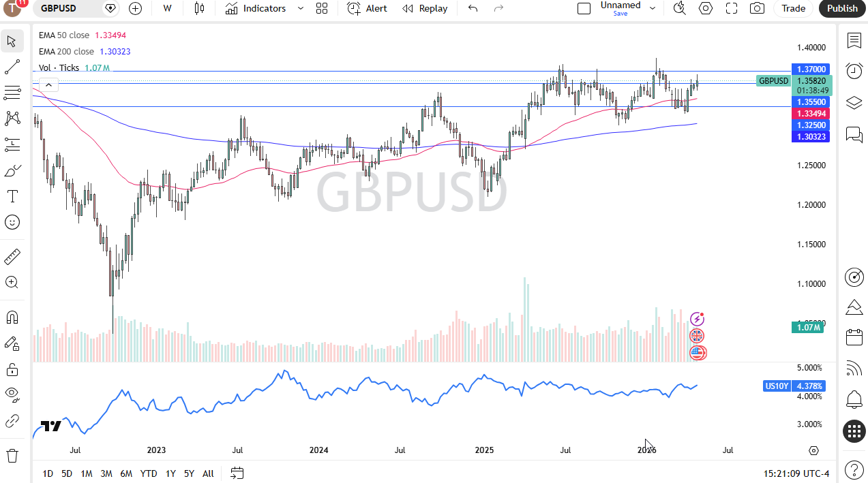Open the chart patterns tool
The height and width of the screenshot is (483, 868).
tap(12, 119)
